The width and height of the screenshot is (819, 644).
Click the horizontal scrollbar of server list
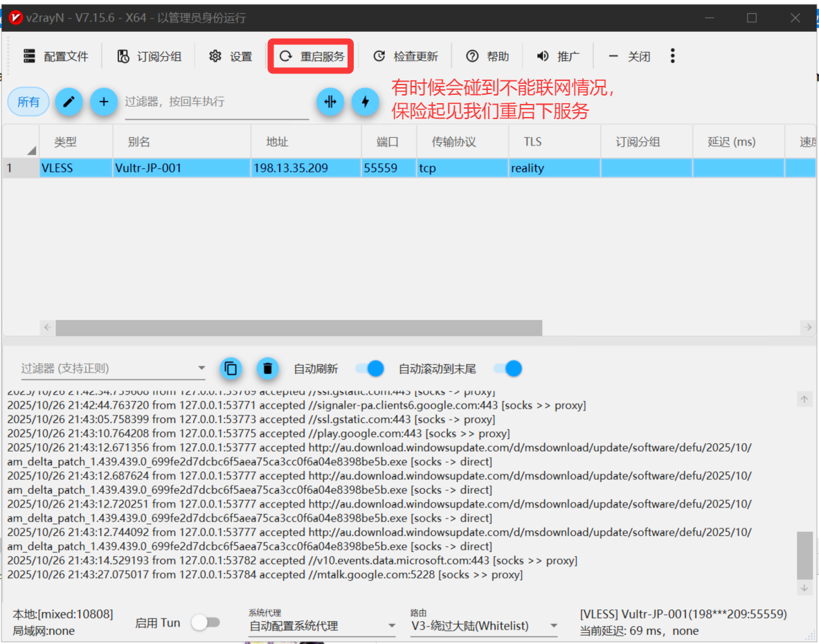[x=298, y=328]
